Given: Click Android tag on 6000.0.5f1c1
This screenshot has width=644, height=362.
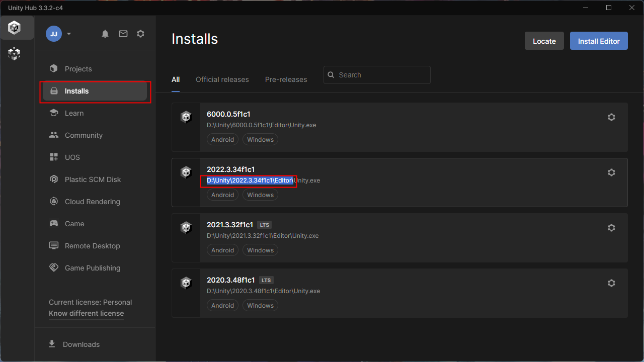Looking at the screenshot, I should coord(223,139).
